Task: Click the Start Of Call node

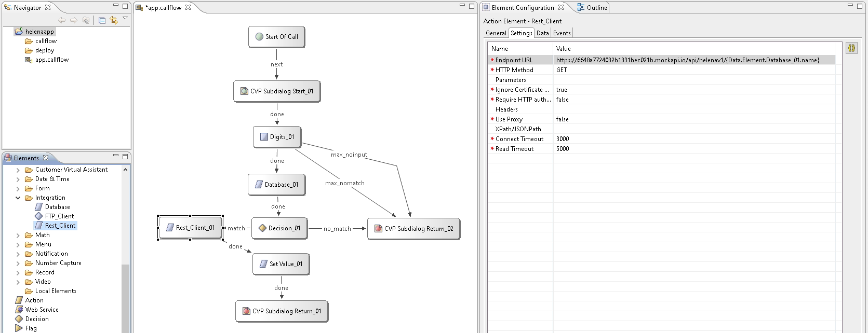Action: pos(276,37)
